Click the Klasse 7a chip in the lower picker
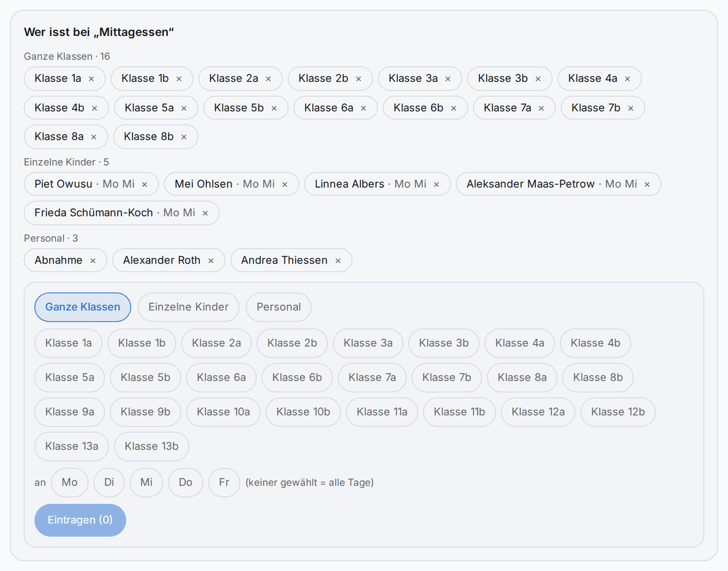The height and width of the screenshot is (571, 728). click(x=372, y=378)
